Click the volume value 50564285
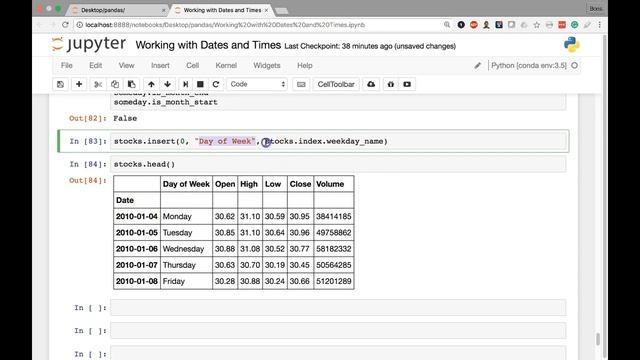This screenshot has height=360, width=640. tap(333, 265)
